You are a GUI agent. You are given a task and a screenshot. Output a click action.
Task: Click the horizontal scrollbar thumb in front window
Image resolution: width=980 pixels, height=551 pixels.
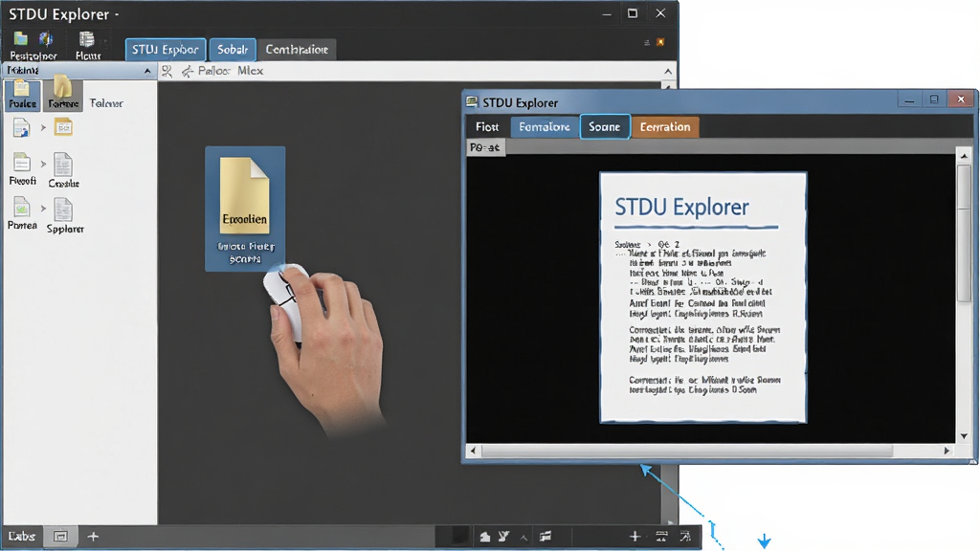[x=686, y=451]
